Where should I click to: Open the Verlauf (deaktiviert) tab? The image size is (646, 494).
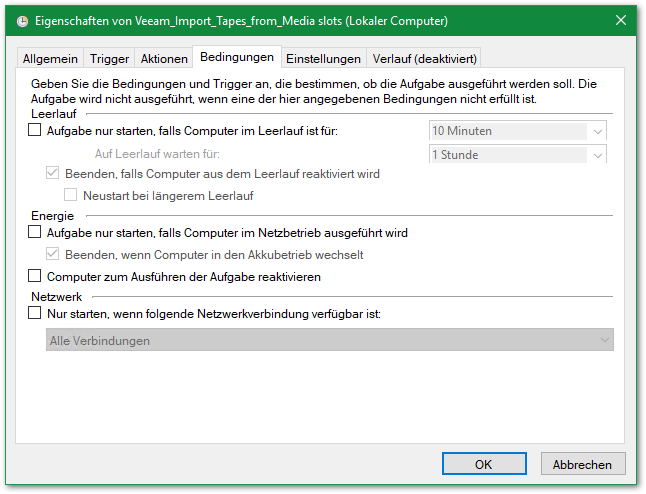[x=426, y=59]
